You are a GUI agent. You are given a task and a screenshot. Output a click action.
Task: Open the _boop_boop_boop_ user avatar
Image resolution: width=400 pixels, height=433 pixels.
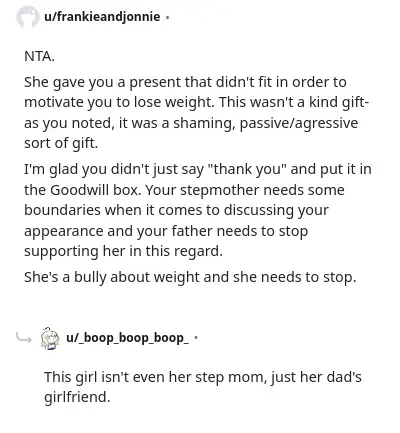(x=50, y=338)
